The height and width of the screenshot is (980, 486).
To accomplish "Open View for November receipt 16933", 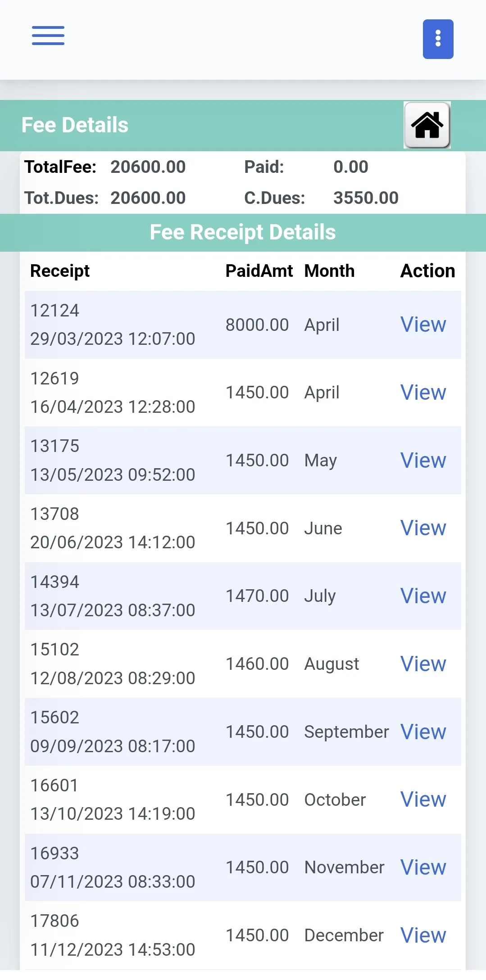I will point(423,867).
